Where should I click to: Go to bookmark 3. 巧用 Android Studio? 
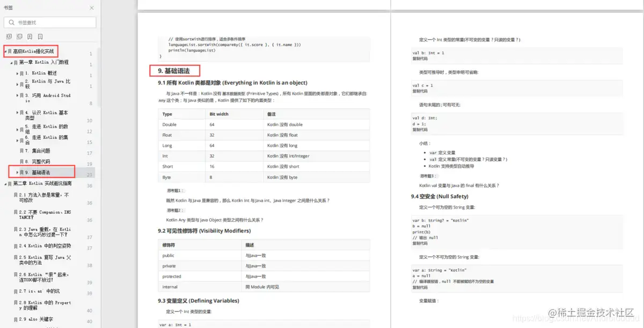(x=48, y=98)
